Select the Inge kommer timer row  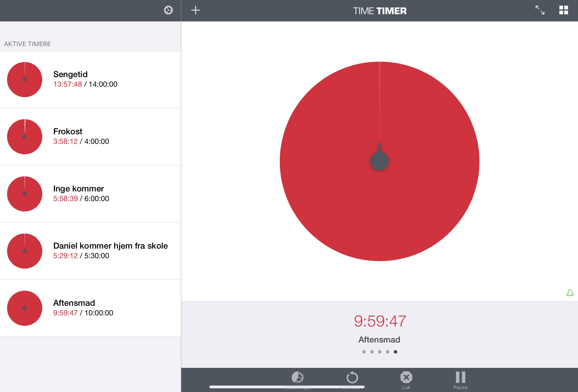(90, 194)
